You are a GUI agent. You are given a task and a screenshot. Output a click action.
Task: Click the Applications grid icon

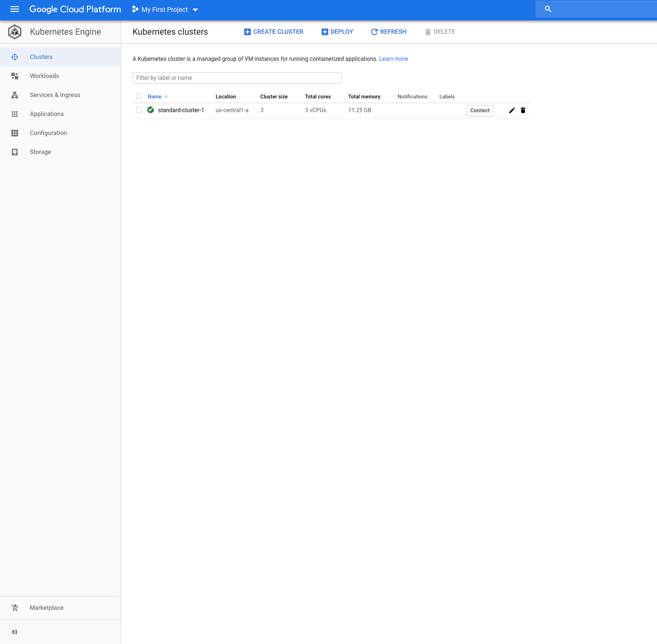coord(15,114)
